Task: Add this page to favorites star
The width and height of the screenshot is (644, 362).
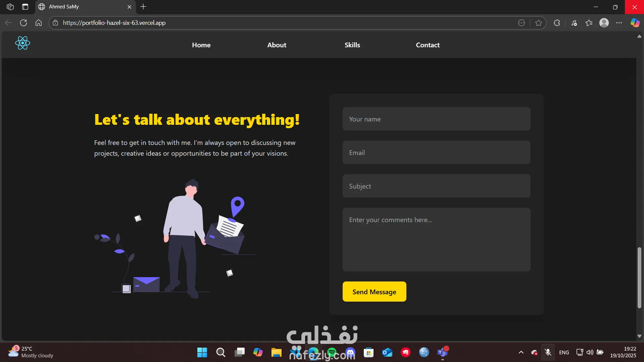Action: [539, 23]
